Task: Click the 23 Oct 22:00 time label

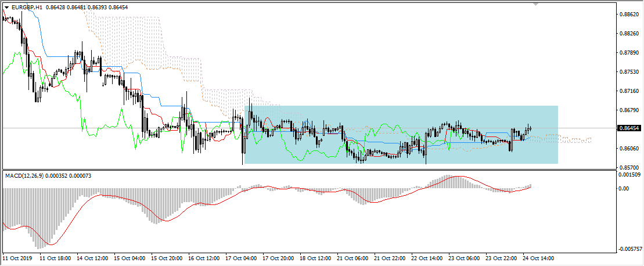Action: (501, 258)
